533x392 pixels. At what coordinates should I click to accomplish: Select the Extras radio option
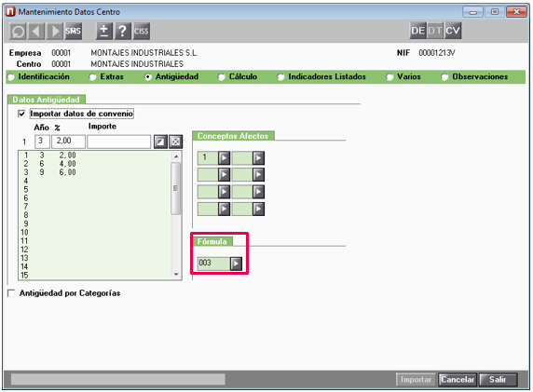click(93, 77)
